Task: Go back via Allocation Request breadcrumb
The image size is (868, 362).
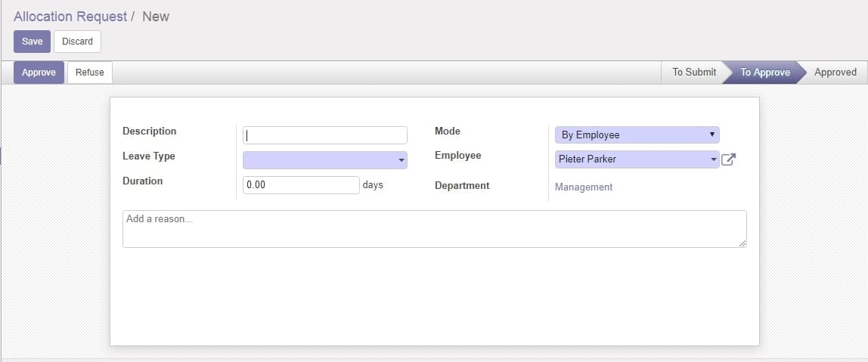Action: tap(70, 17)
